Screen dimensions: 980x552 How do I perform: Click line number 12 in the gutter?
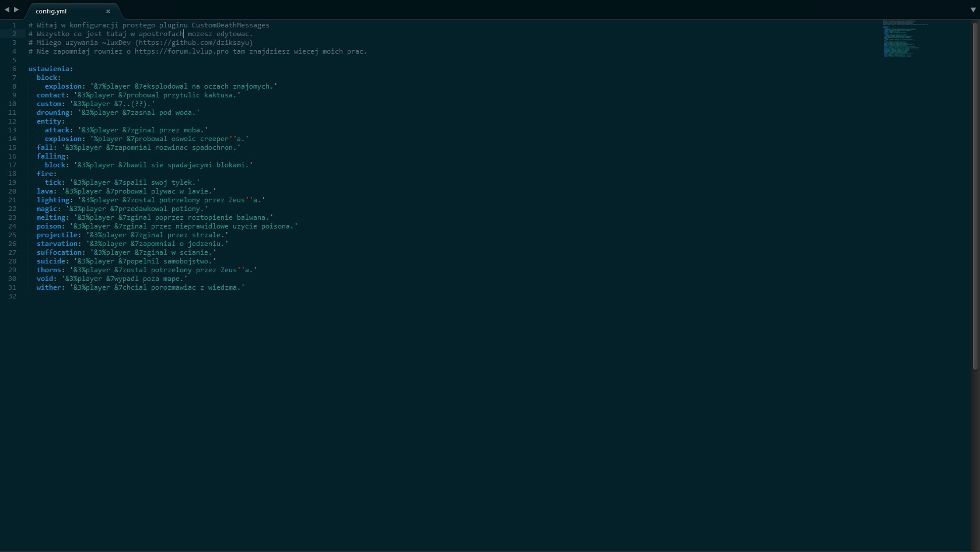coord(12,121)
